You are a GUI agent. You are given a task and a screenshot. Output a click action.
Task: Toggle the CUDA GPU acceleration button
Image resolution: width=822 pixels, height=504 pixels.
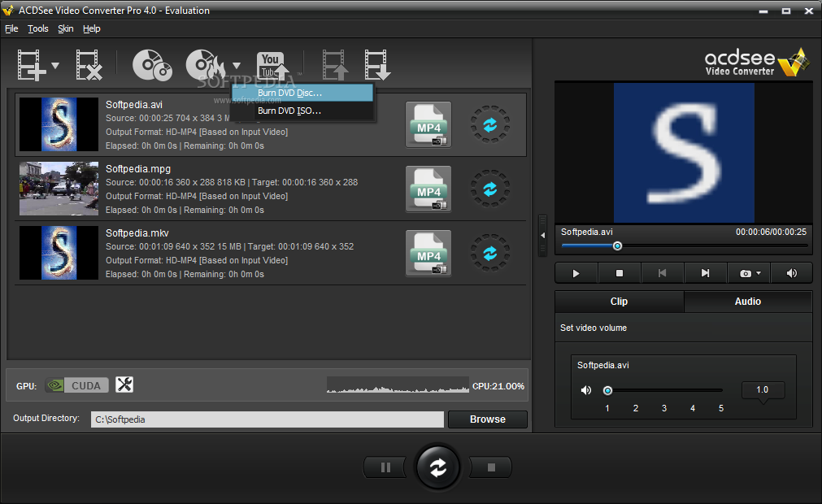77,385
